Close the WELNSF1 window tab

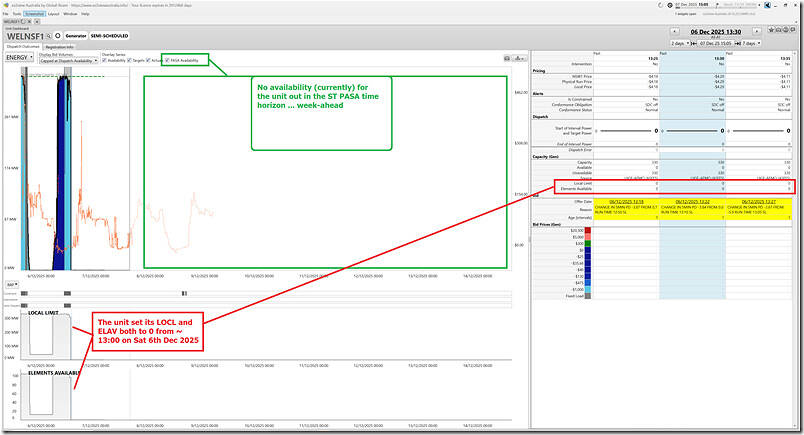tap(29, 22)
